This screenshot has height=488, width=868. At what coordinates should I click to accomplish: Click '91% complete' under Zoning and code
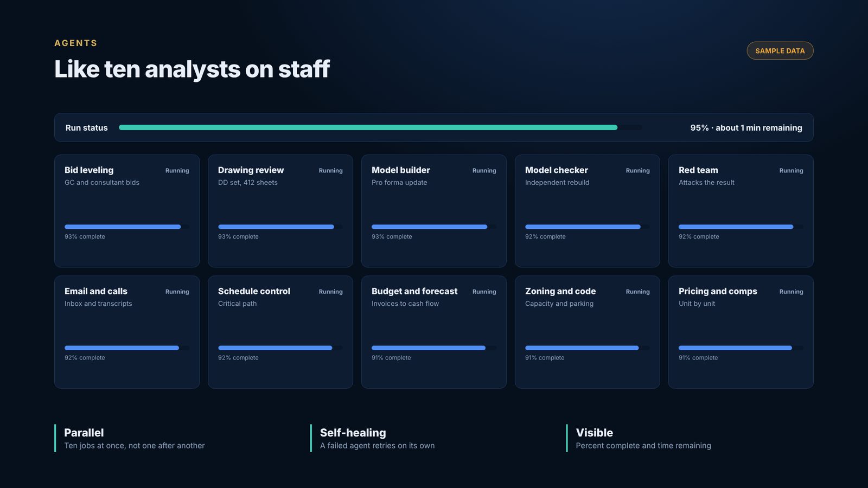(545, 358)
